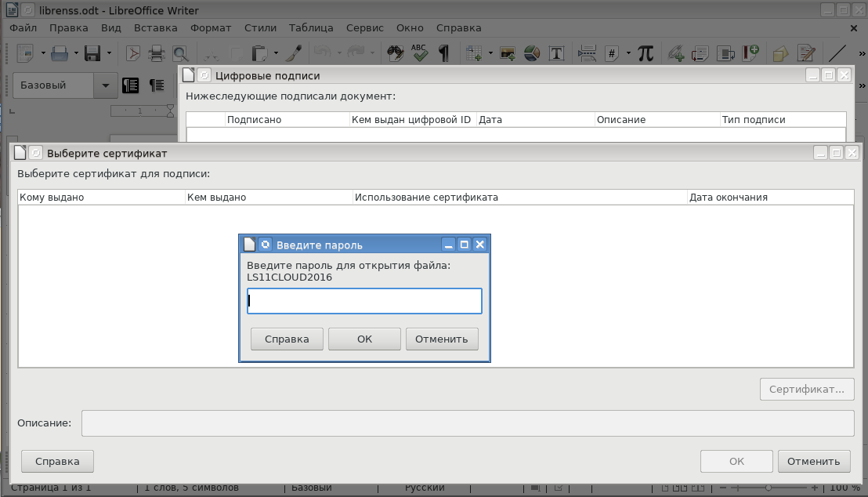Select the Clone Formatting brush icon
868x497 pixels.
coord(294,53)
